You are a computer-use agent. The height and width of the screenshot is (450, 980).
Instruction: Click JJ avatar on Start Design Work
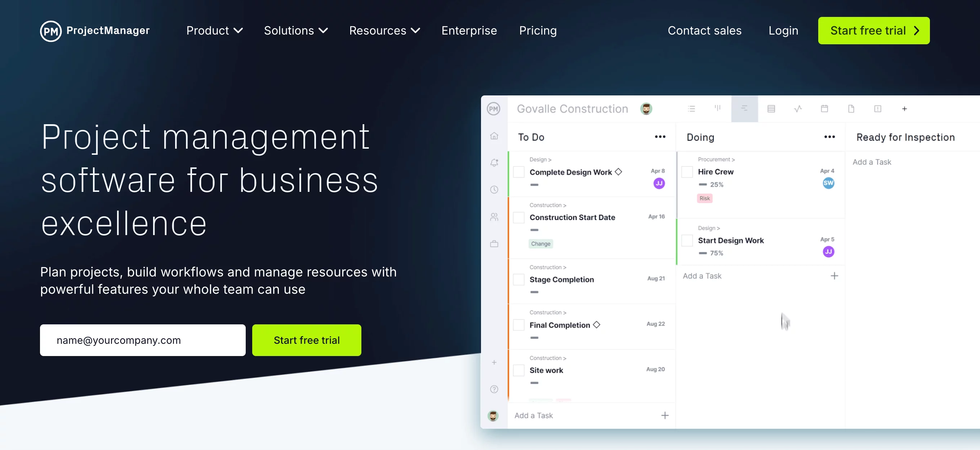click(x=828, y=252)
